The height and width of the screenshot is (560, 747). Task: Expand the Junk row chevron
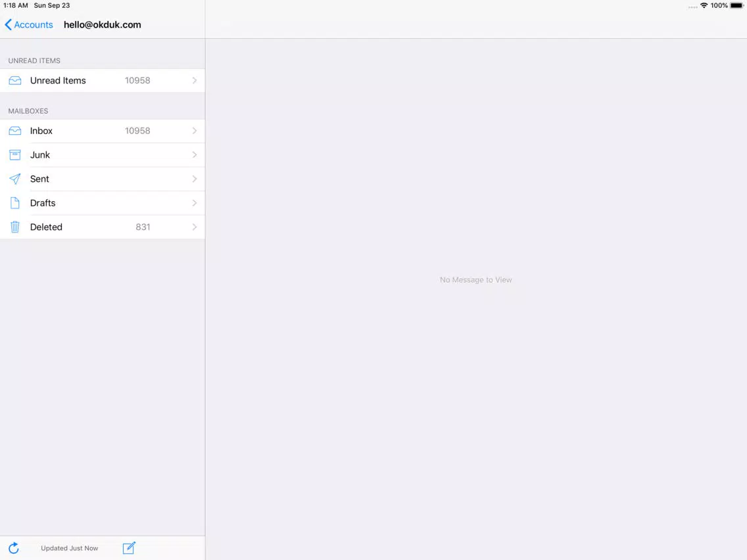click(x=195, y=154)
